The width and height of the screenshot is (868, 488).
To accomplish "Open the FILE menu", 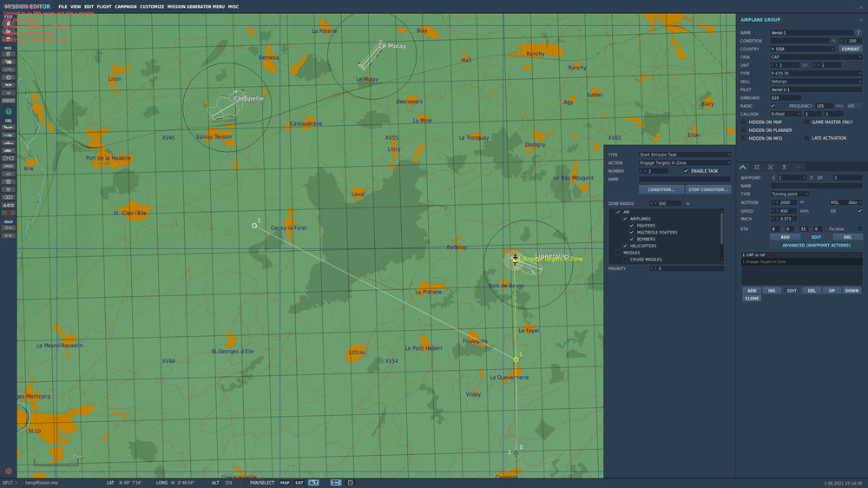I will [x=62, y=7].
